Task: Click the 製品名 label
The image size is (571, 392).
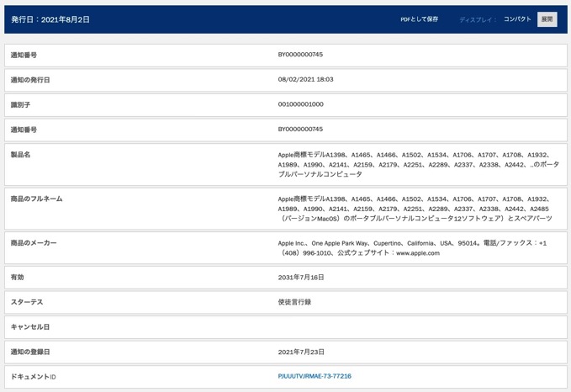Action: pyautogui.click(x=20, y=155)
